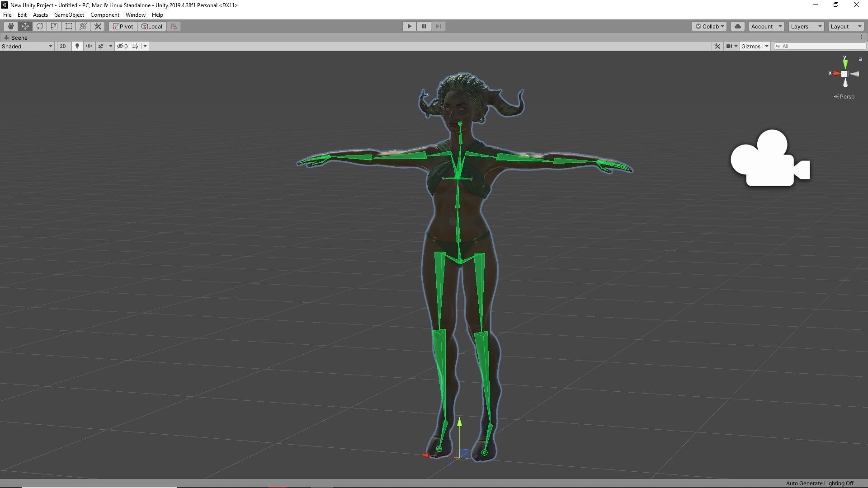Open the Layers dropdown
Image resolution: width=868 pixels, height=488 pixels.
(806, 26)
